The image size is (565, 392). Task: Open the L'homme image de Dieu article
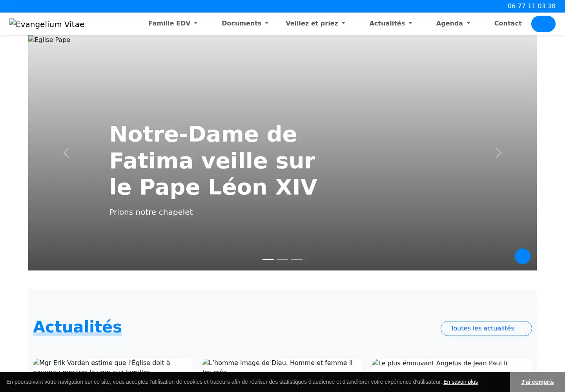(282, 365)
